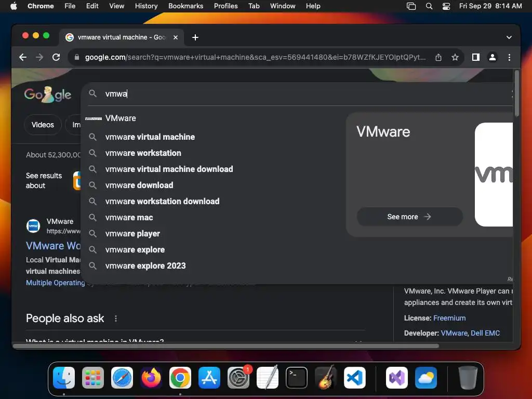
Task: Open Terminal from the dock
Action: tap(297, 378)
